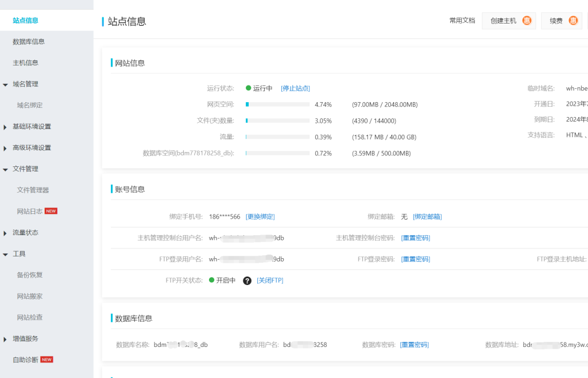Stop the site via 停止站点 link

click(295, 88)
